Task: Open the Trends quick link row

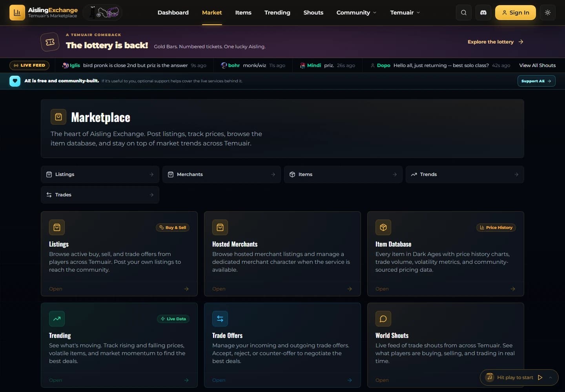Action: 465,174
